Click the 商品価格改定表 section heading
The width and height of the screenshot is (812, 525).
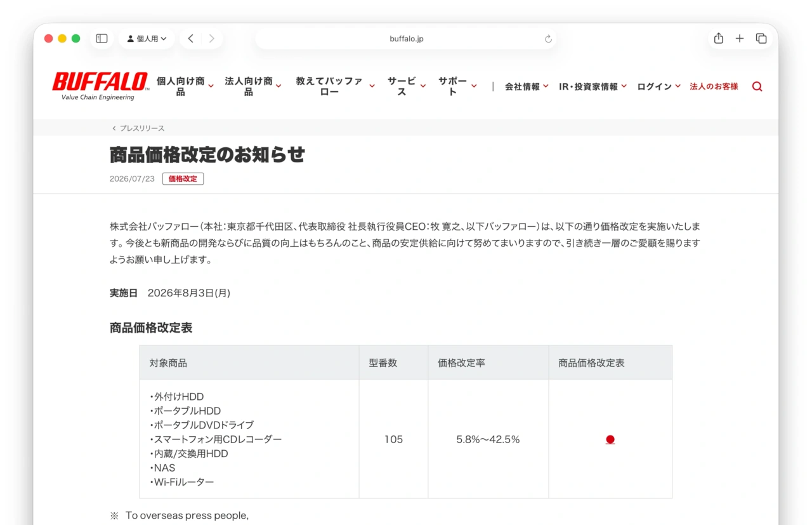[151, 328]
